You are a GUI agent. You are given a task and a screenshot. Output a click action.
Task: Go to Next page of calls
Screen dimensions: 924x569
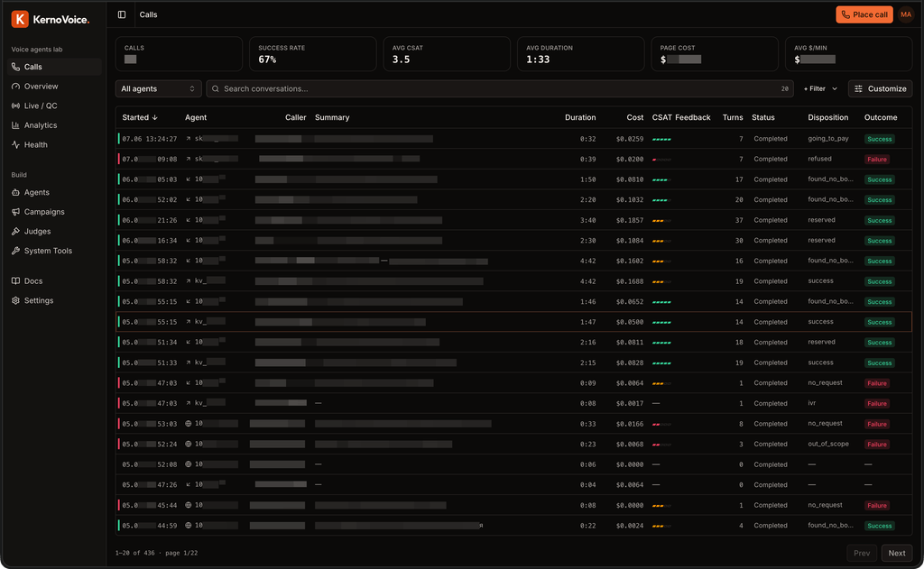coord(896,553)
